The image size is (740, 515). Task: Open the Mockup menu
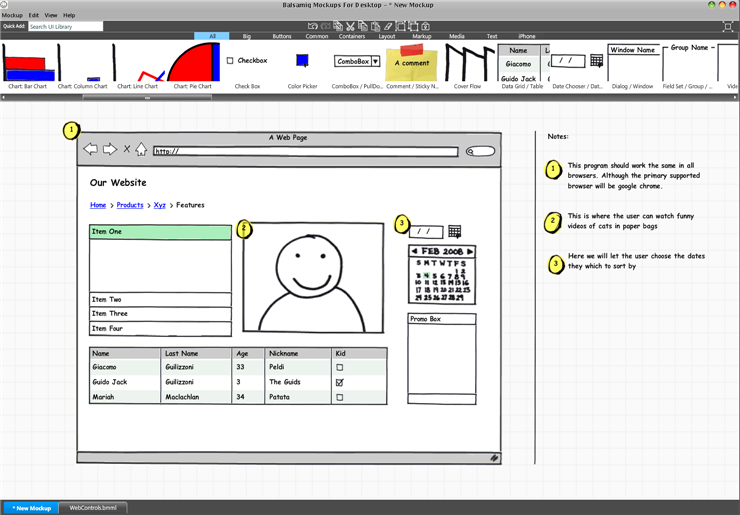[12, 16]
